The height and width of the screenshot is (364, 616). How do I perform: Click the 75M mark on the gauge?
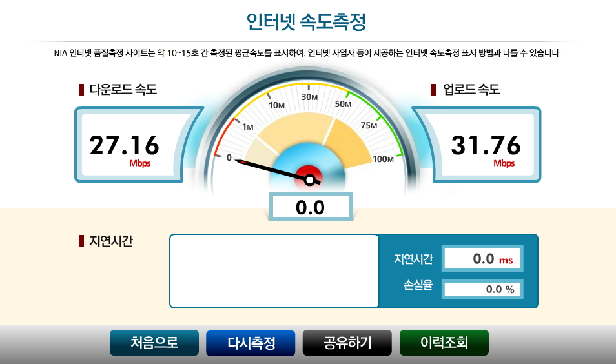(369, 125)
